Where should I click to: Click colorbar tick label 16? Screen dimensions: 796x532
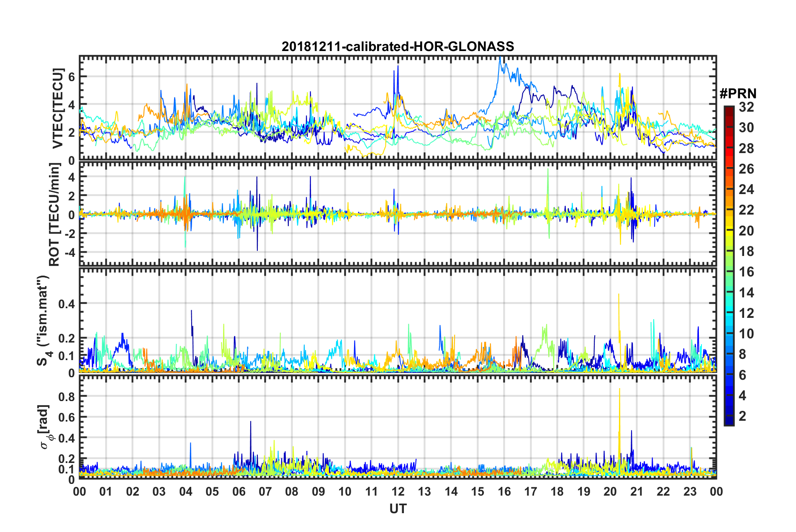click(x=746, y=272)
